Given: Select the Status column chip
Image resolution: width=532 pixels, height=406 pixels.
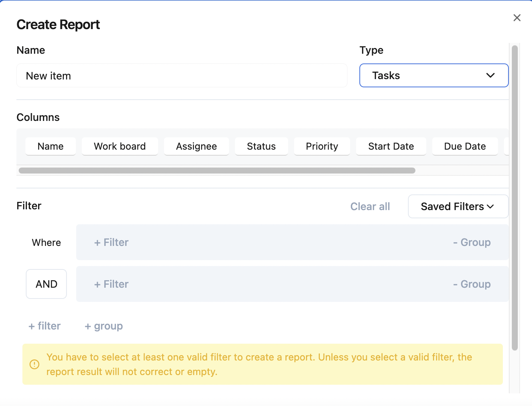Looking at the screenshot, I should coord(261,146).
